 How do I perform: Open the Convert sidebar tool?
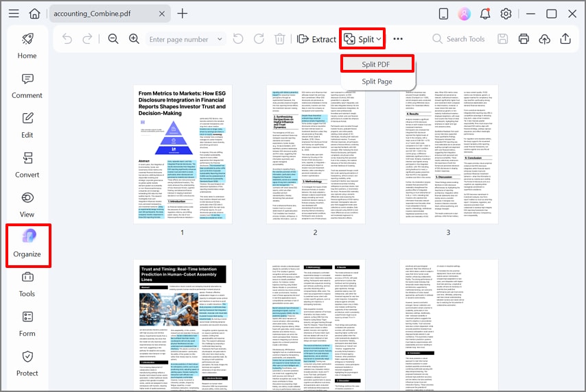[x=27, y=165]
